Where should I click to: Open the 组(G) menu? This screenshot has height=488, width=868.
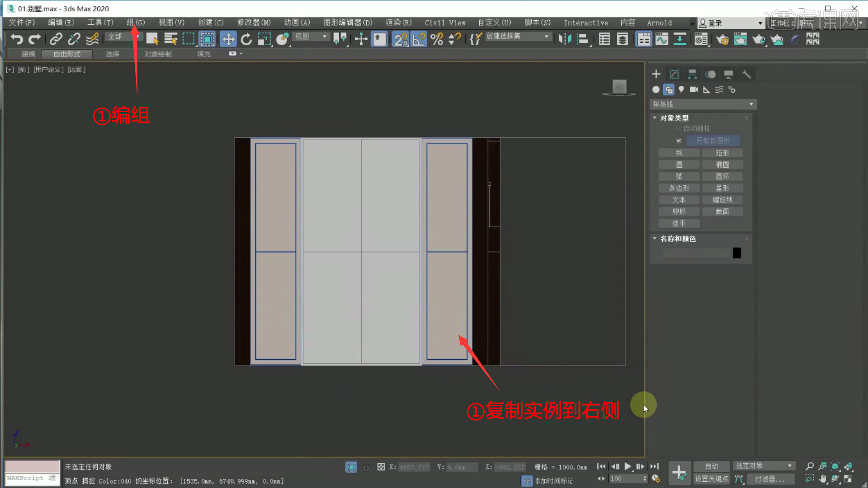click(x=136, y=23)
